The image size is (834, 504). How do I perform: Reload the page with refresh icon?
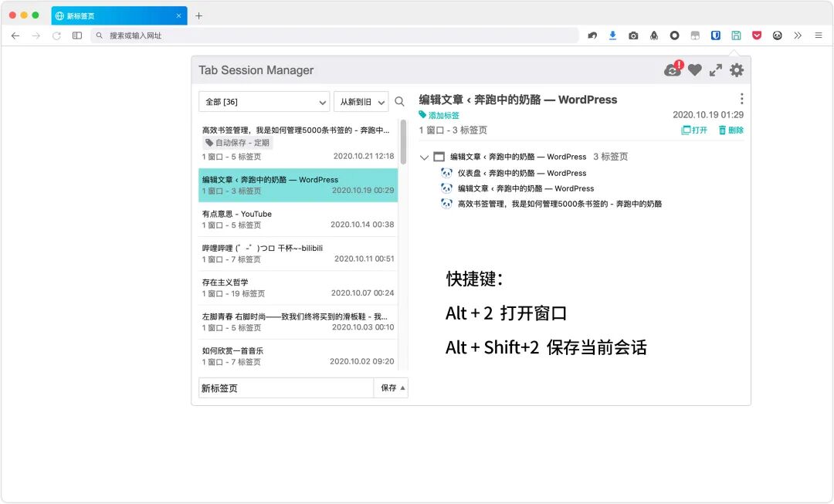[x=56, y=36]
